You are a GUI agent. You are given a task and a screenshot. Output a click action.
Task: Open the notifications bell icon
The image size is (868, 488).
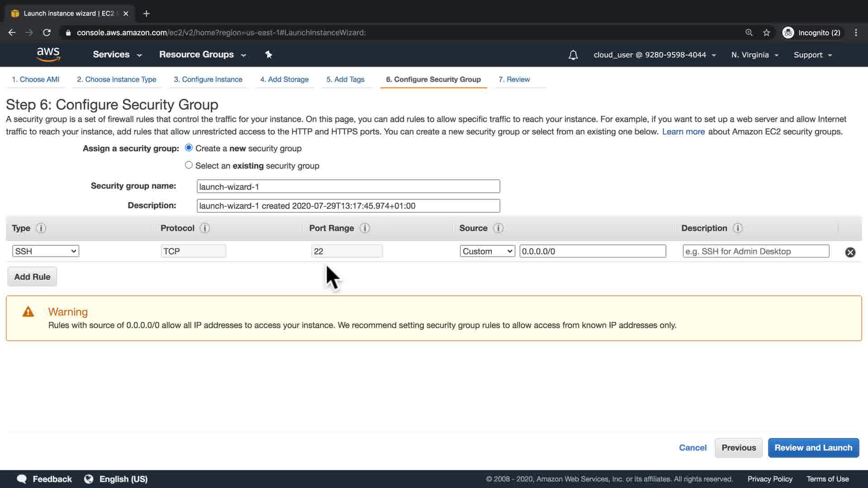click(573, 55)
